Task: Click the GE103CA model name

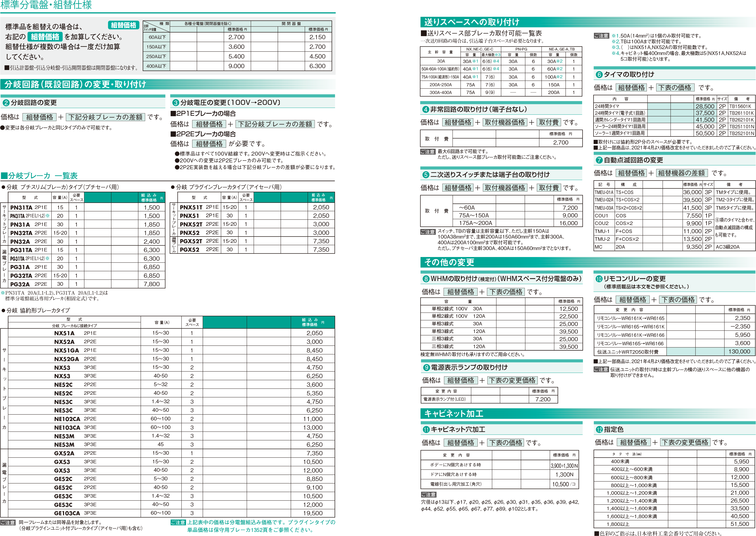Action: pos(67,514)
